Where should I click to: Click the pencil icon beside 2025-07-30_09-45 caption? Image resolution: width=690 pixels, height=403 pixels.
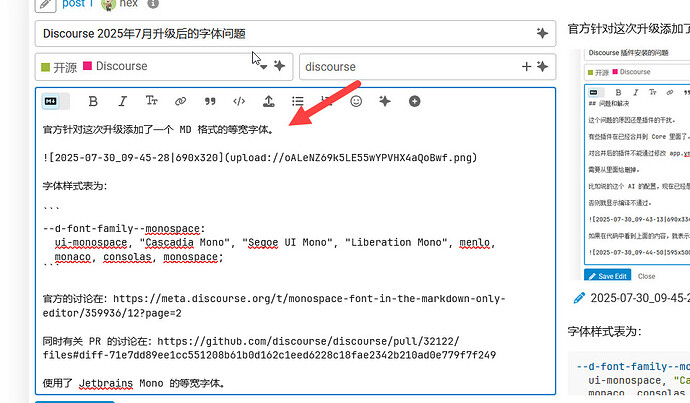(x=580, y=298)
